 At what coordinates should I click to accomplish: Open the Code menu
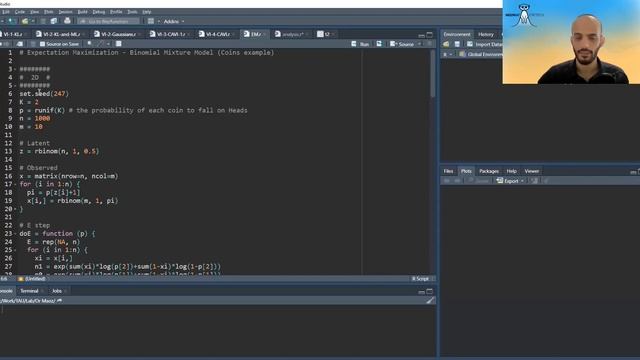(20, 12)
